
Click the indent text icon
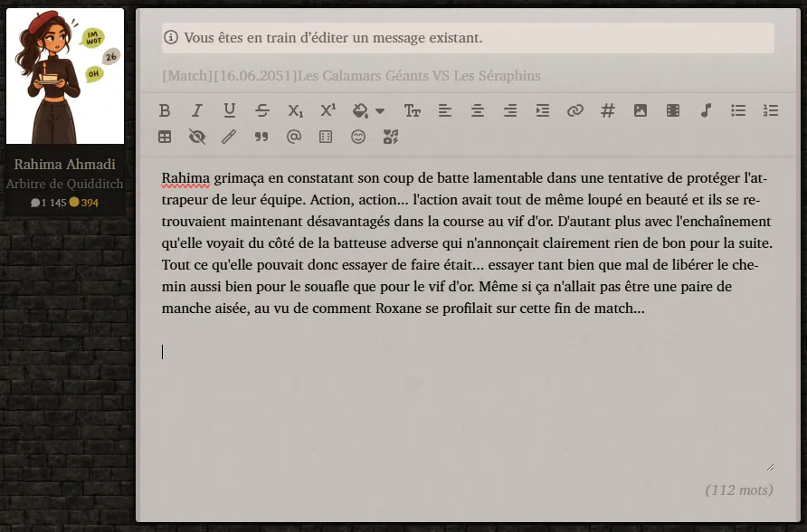coord(543,110)
